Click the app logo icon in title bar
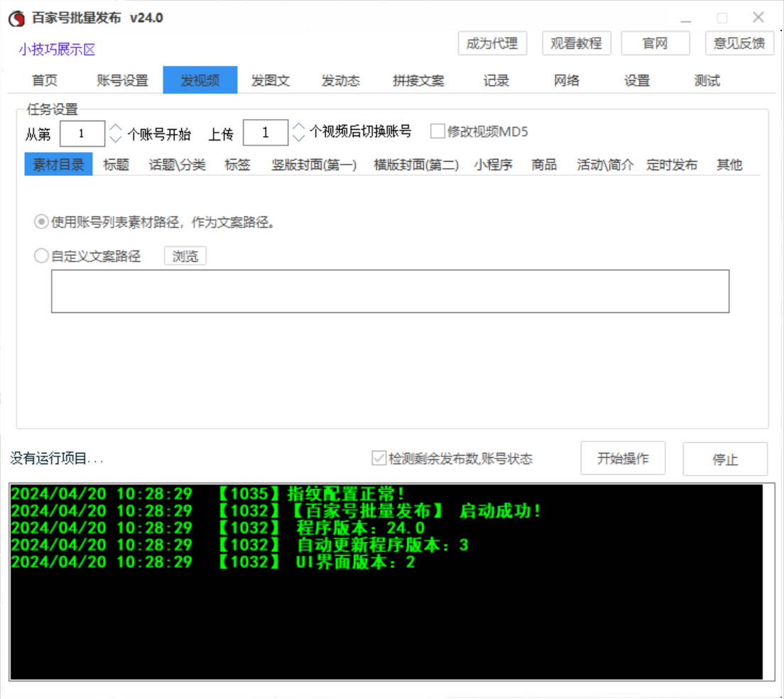The height and width of the screenshot is (699, 784). [17, 18]
